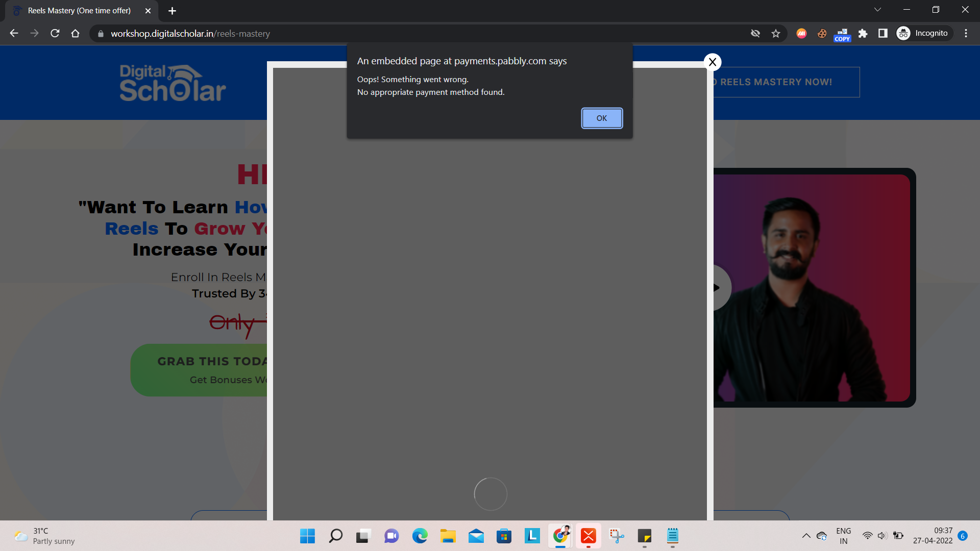Open Windows taskbar Search
980x551 pixels.
(x=335, y=536)
